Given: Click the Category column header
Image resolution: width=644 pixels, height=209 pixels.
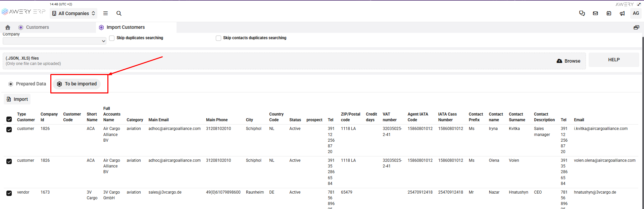Looking at the screenshot, I should 135,120.
